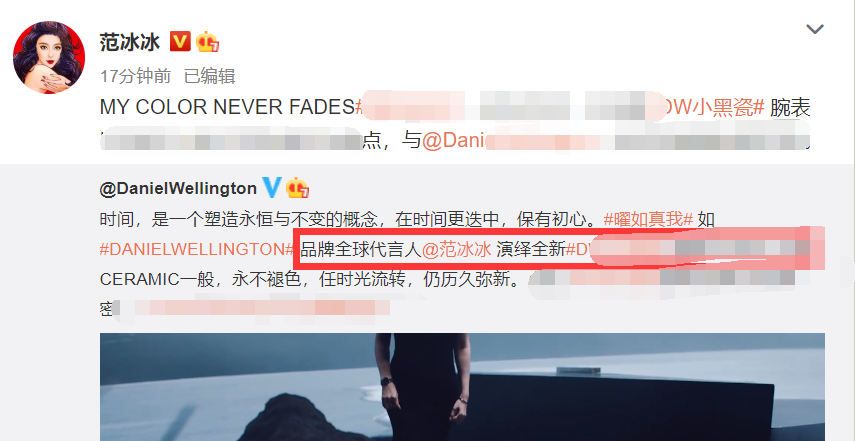Click the crown icon next to DanielWellington
Screen dimensions: 855x441
[x=298, y=188]
